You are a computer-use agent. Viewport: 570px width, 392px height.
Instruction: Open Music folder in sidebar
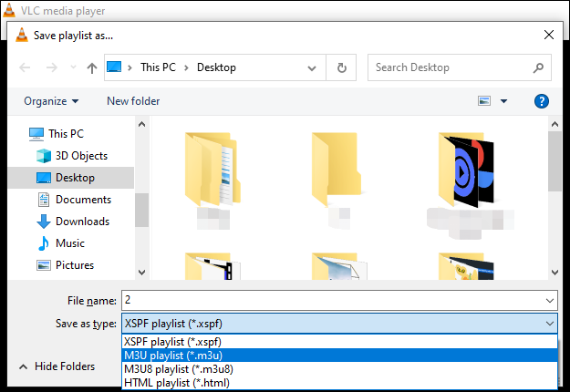pyautogui.click(x=70, y=243)
